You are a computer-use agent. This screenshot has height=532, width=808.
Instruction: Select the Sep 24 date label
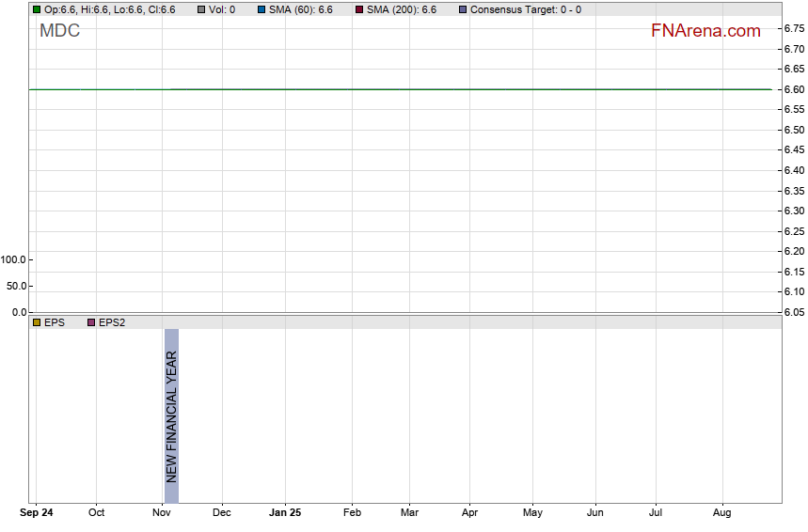[37, 513]
